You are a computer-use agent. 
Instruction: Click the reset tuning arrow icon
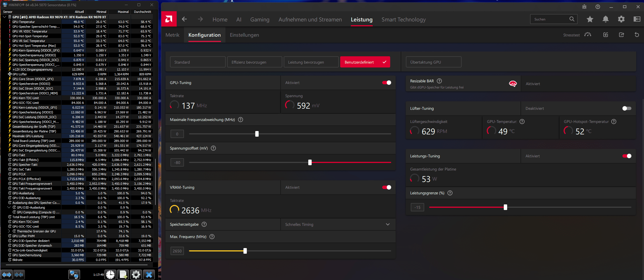tap(637, 35)
